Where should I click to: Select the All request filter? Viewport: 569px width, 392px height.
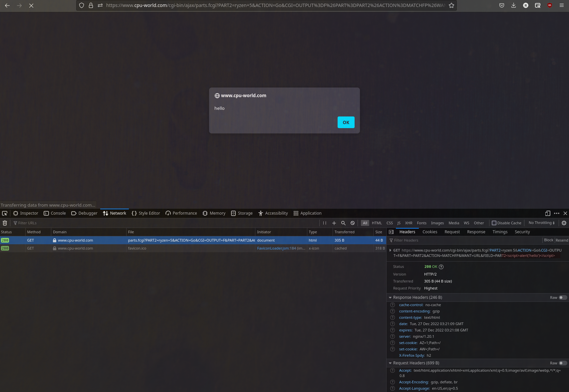pos(365,223)
